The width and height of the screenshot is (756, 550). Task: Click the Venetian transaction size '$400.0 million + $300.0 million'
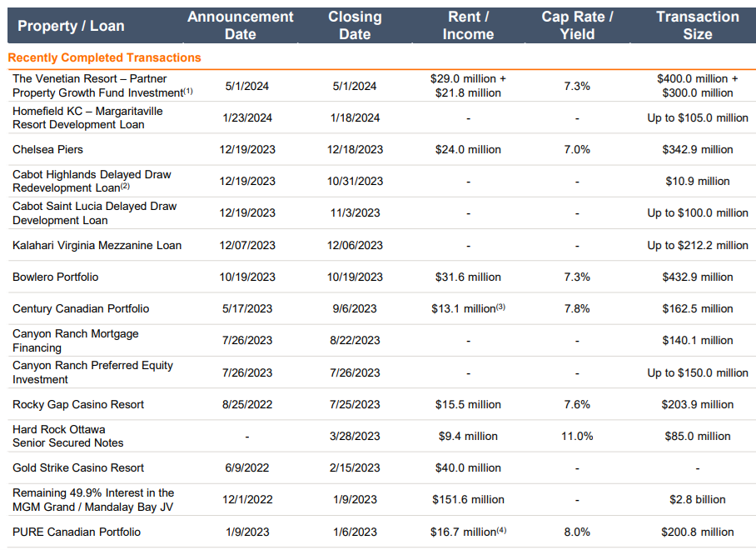698,86
